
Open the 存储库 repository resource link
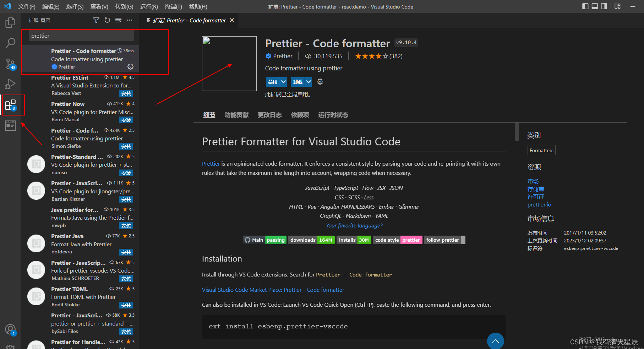pos(536,189)
